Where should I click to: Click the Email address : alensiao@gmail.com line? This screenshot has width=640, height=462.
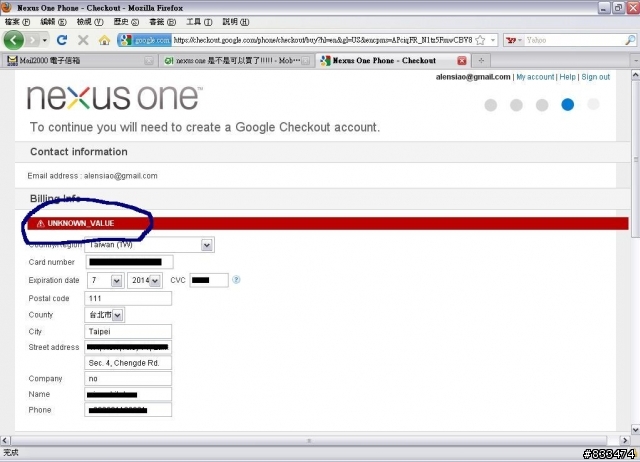coord(93,176)
